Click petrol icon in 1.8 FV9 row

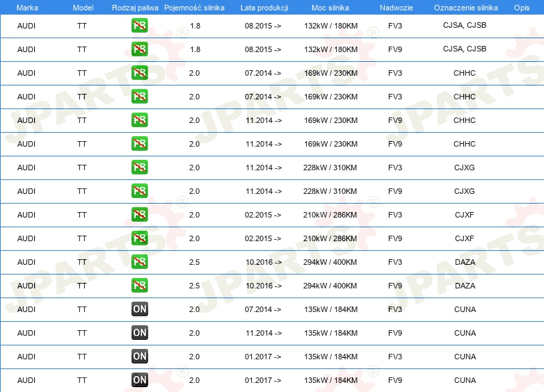pyautogui.click(x=140, y=49)
